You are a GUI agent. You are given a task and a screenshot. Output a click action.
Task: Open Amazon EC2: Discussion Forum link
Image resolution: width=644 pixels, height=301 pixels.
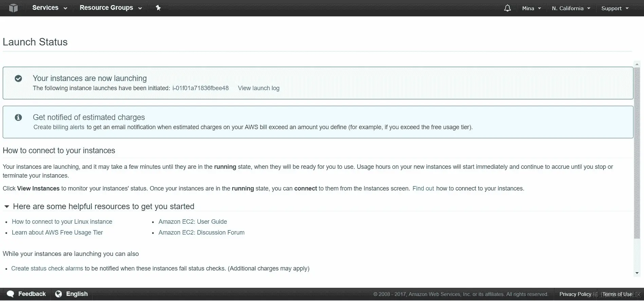coord(201,233)
